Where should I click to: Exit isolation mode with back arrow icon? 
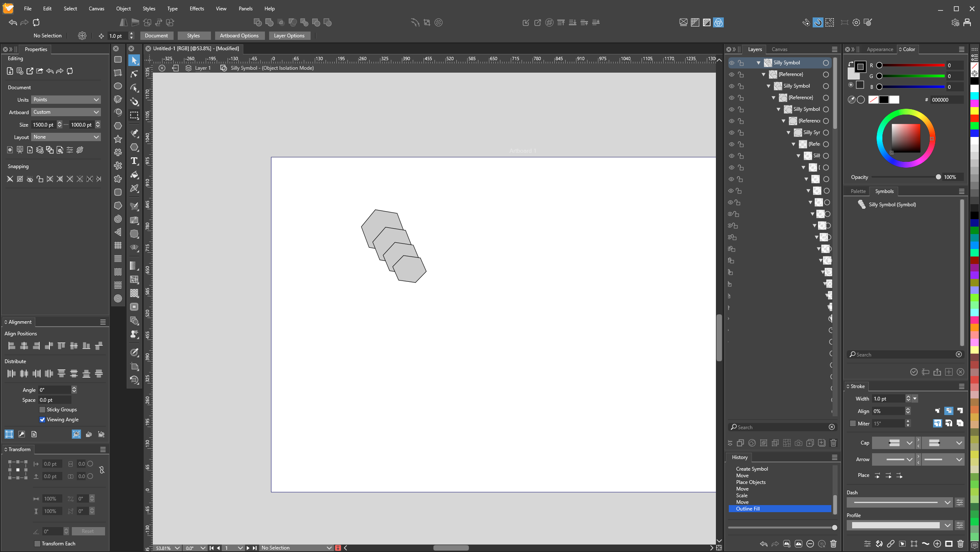pos(175,68)
